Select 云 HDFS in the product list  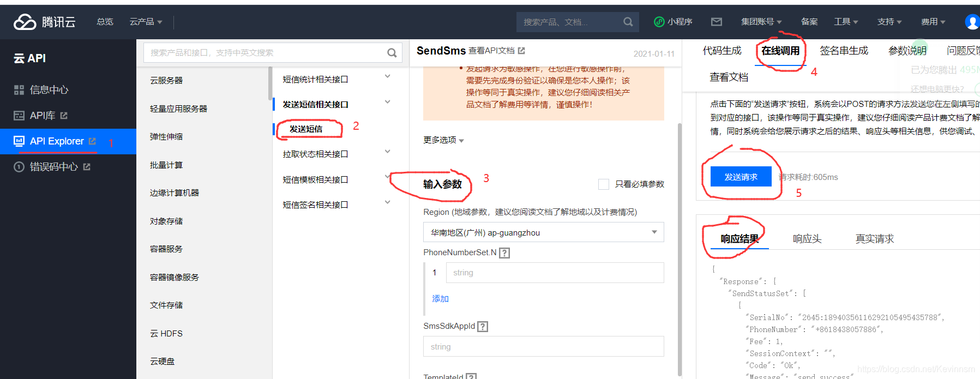[166, 333]
